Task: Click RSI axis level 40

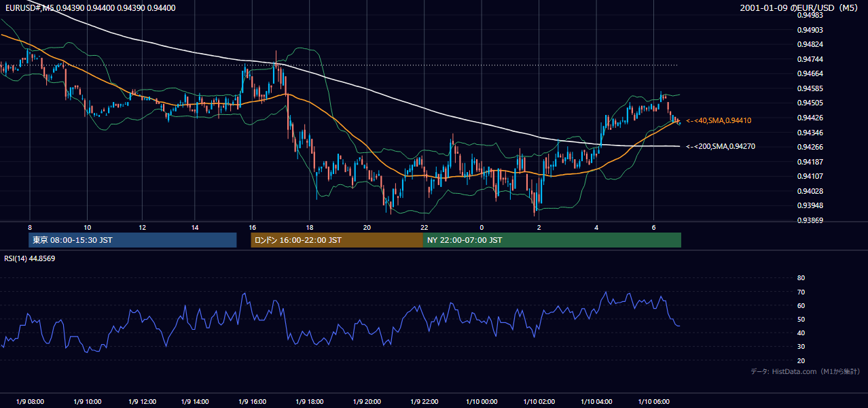Action: [801, 333]
